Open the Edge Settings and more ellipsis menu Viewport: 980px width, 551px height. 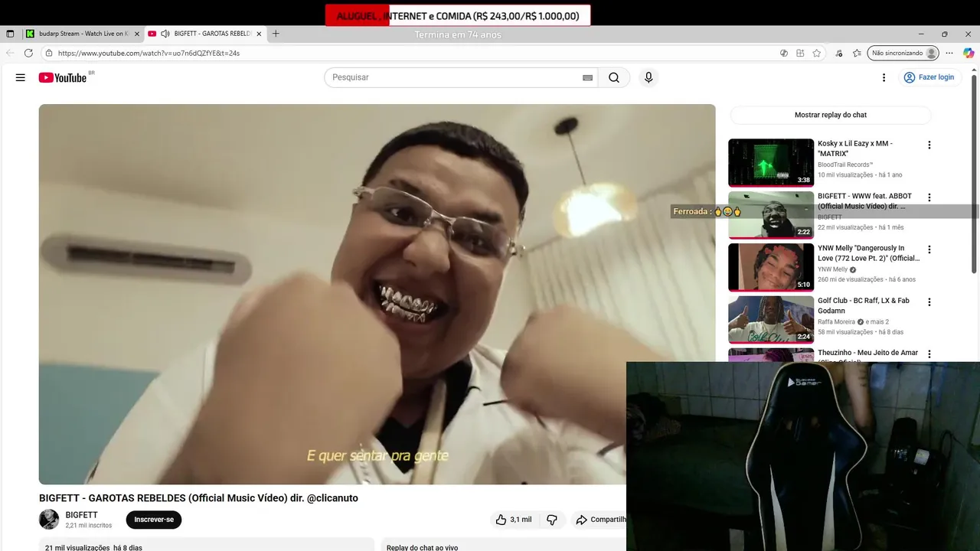point(949,53)
